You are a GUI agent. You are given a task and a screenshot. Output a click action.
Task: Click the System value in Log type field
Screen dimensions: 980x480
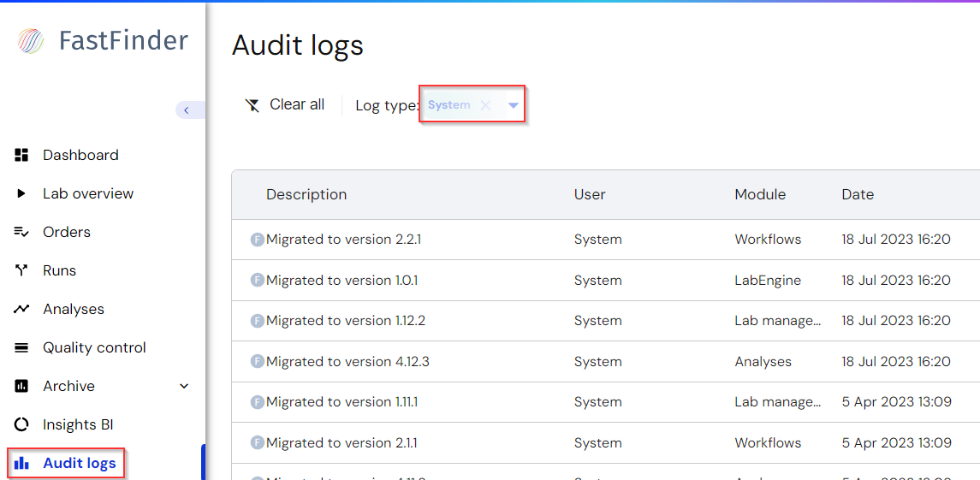click(x=448, y=105)
